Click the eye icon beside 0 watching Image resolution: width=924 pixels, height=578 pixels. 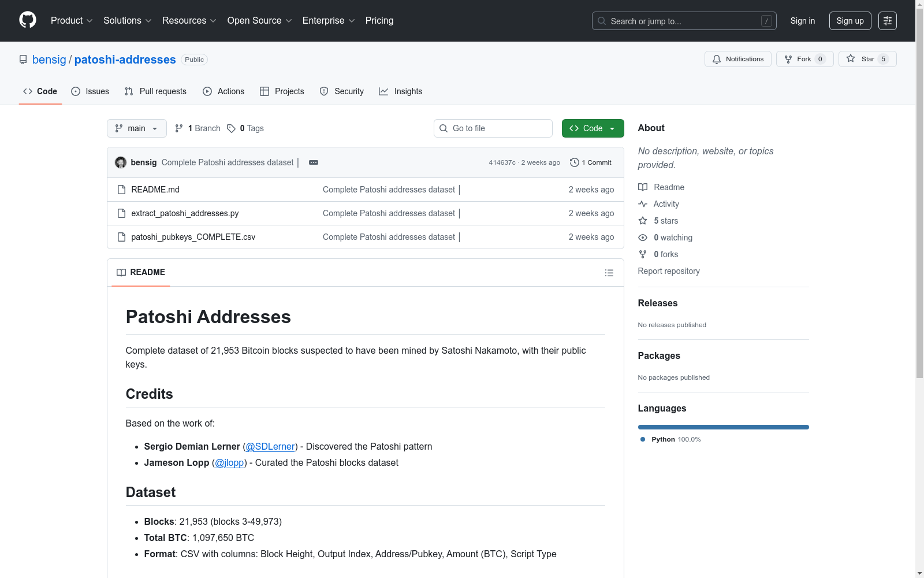[x=643, y=238]
